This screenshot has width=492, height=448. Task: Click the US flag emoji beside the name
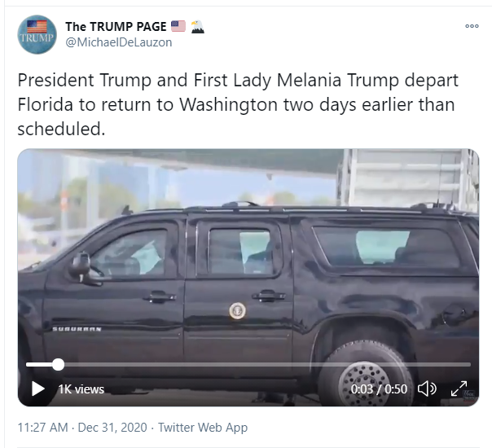178,26
